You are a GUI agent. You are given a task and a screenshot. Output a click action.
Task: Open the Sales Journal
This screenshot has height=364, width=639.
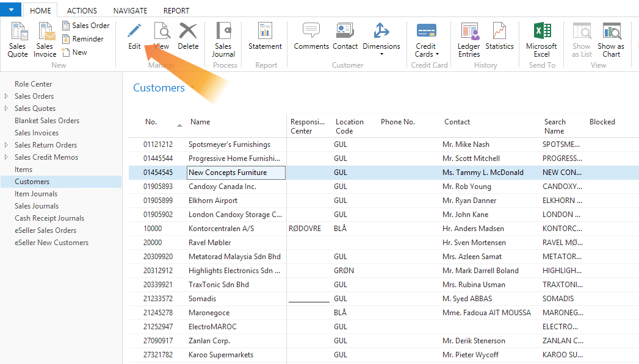click(x=223, y=40)
